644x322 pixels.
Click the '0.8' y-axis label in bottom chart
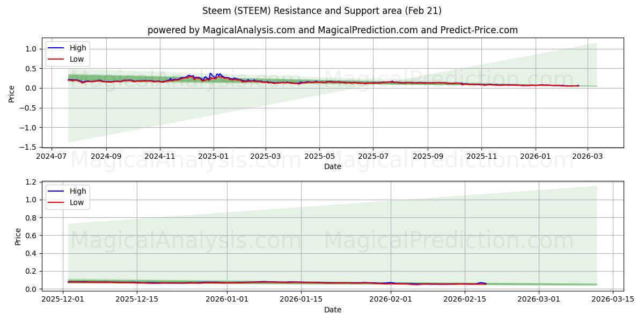click(x=32, y=218)
